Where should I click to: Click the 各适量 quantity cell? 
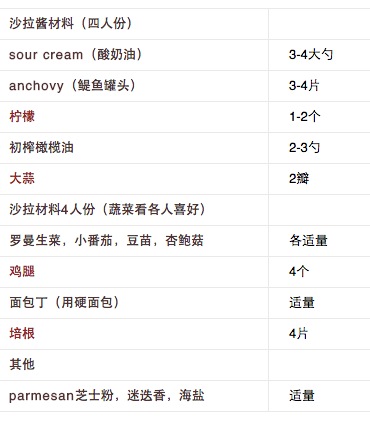pos(319,241)
